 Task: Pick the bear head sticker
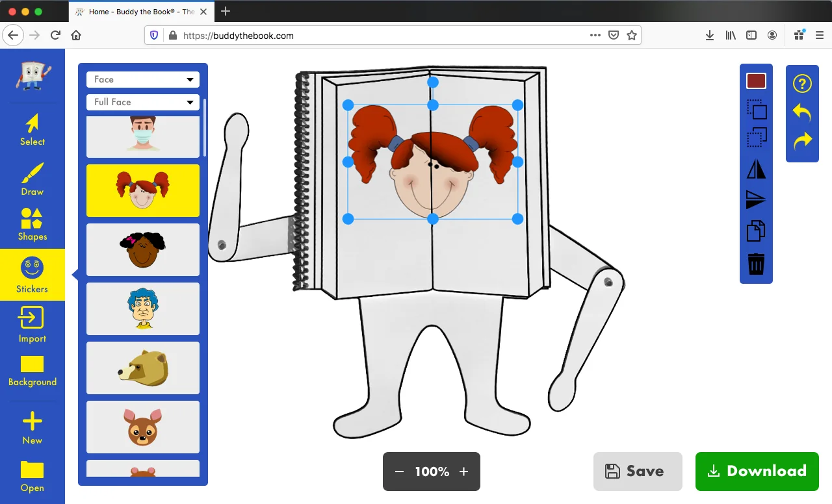[143, 368]
